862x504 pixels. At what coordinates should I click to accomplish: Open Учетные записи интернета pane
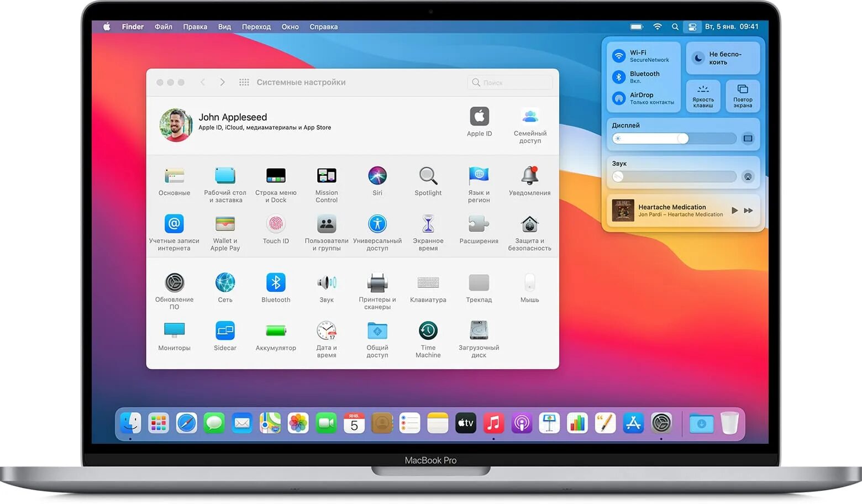(174, 224)
